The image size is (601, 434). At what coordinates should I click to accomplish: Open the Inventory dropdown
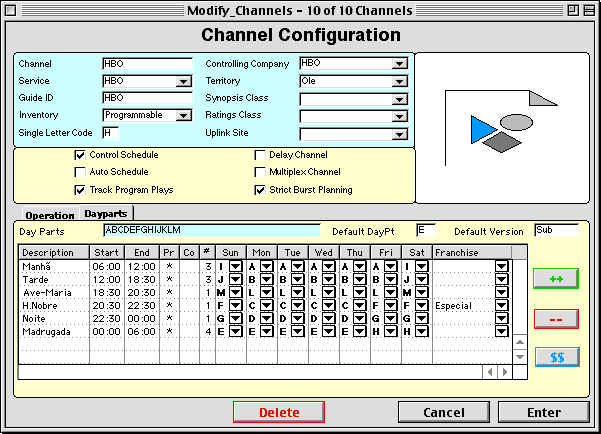(184, 115)
